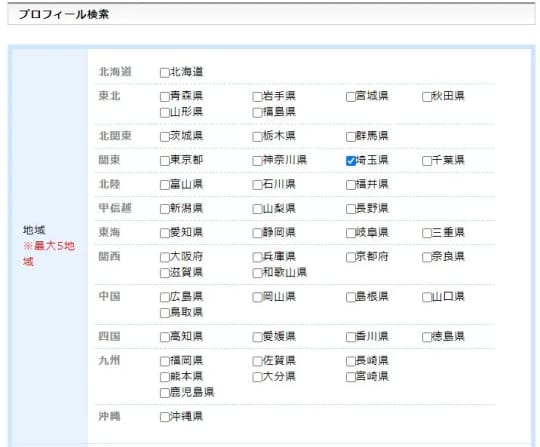Select the 岡山県 checkbox
The height and width of the screenshot is (447, 540).
(x=257, y=297)
